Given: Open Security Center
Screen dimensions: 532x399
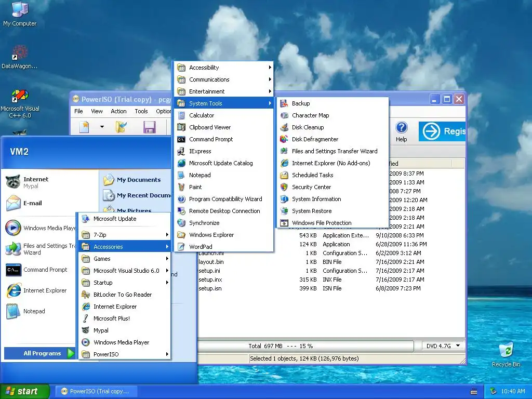Looking at the screenshot, I should [x=332, y=187].
